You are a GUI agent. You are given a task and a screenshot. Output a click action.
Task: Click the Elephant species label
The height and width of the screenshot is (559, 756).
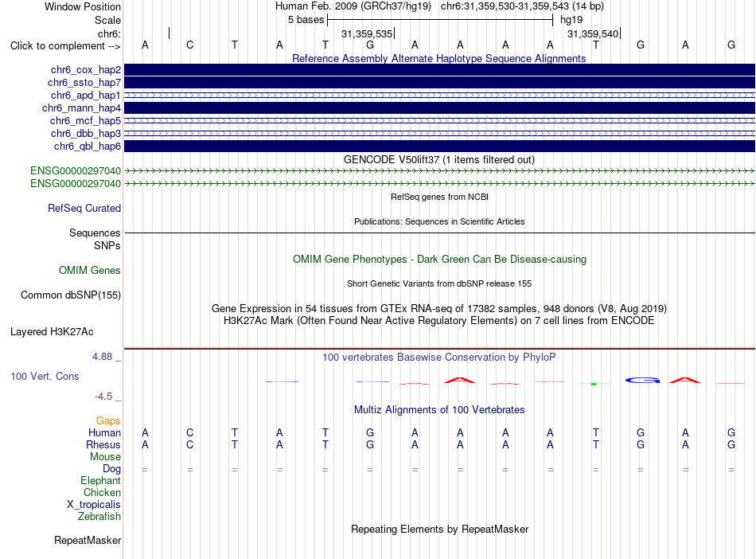(x=101, y=481)
